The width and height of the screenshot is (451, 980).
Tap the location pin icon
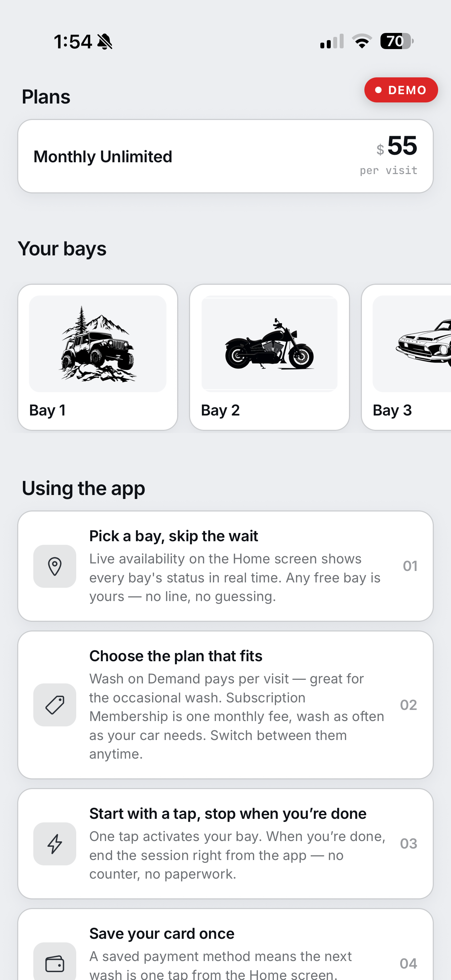pos(55,566)
